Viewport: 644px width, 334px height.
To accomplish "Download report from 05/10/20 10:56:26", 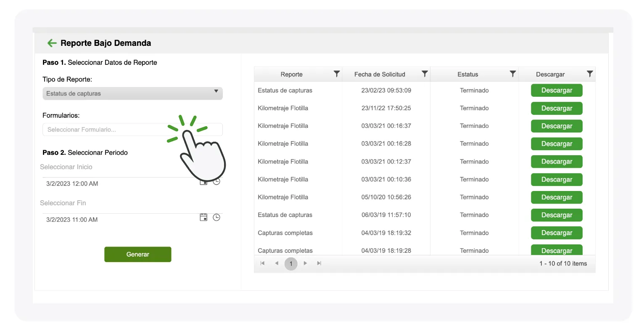I will click(557, 197).
